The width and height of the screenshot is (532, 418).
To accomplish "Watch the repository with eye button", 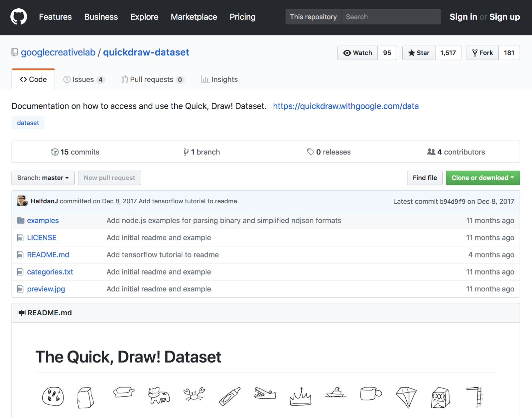I will point(358,53).
